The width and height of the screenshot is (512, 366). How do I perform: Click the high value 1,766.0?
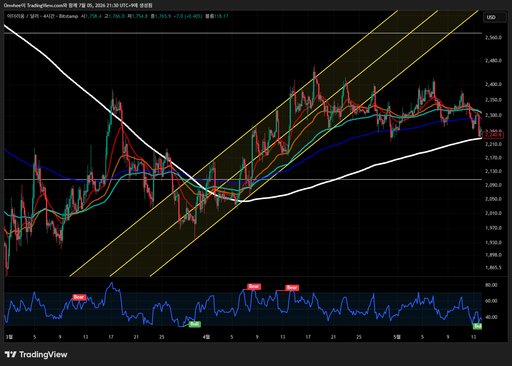(116, 16)
